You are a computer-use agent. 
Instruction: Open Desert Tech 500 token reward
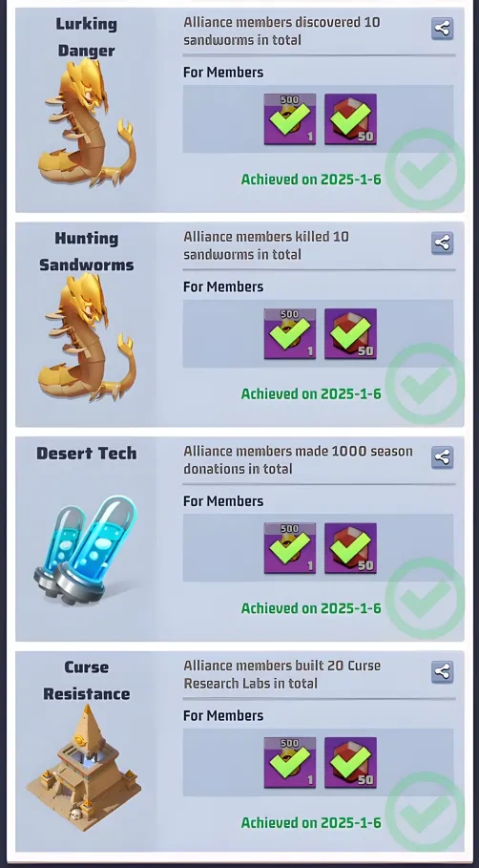290,548
